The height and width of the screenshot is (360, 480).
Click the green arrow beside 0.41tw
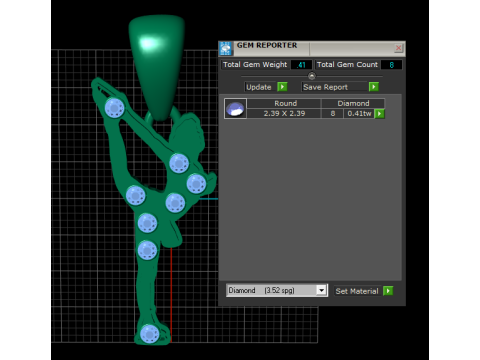[x=379, y=114]
